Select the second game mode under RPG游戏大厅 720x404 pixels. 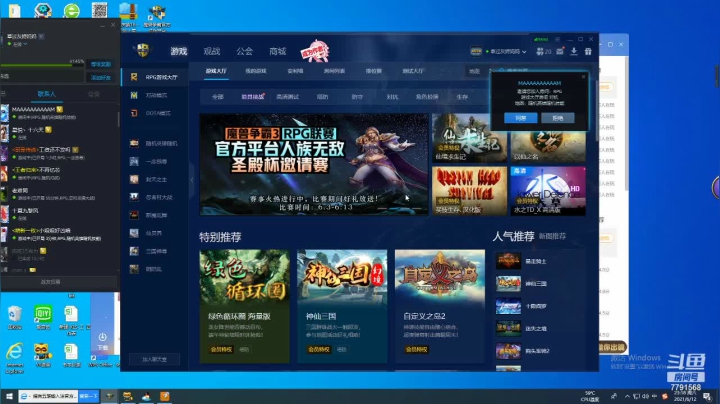tap(155, 95)
